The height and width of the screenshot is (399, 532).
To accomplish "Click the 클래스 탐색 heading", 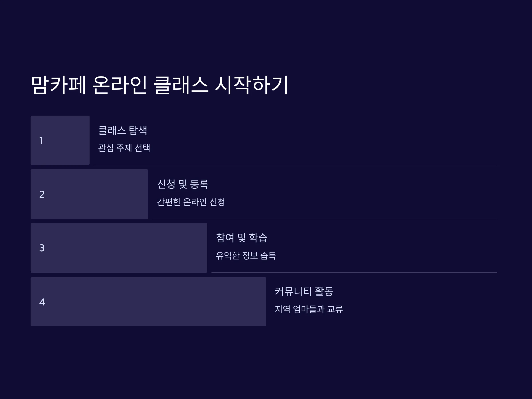I will 122,130.
